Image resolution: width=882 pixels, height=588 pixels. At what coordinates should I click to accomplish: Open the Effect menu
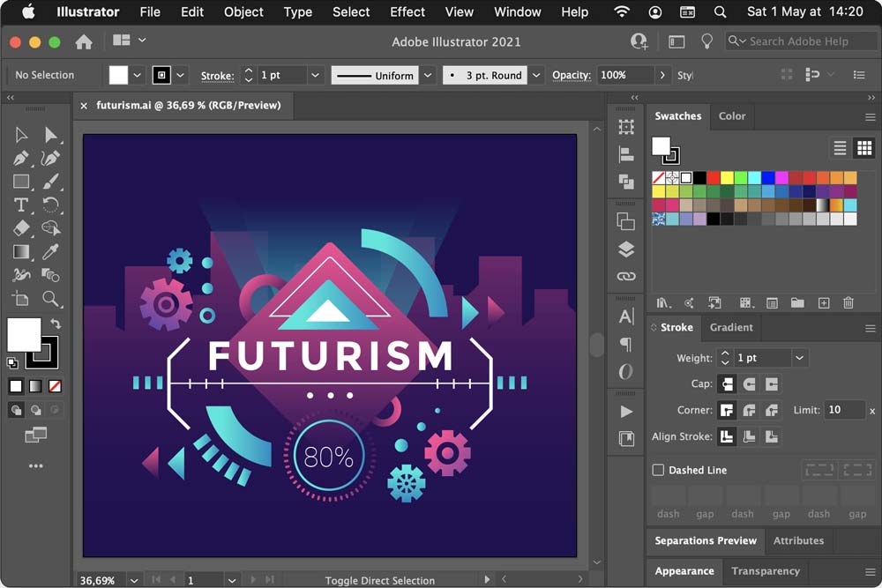[407, 12]
